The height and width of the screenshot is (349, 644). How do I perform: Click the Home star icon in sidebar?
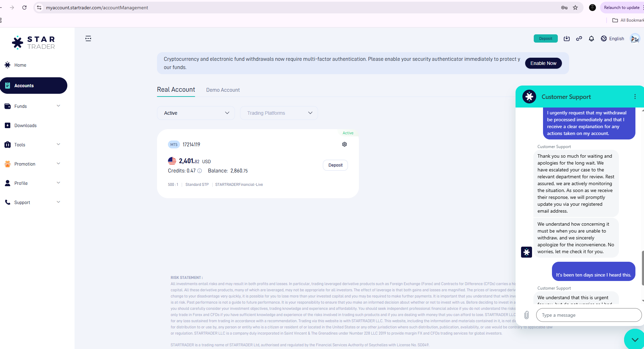(8, 65)
